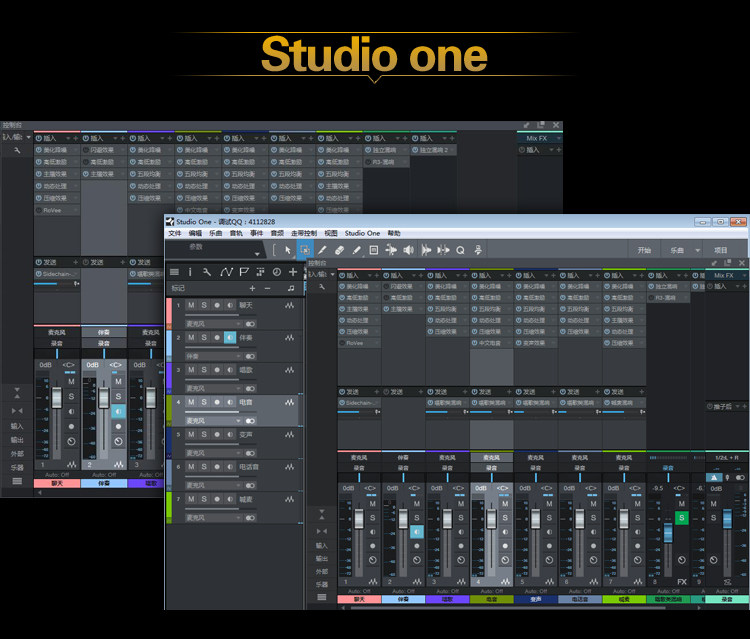Click the pink 聊天 channel name label
This screenshot has width=750, height=639.
click(359, 599)
